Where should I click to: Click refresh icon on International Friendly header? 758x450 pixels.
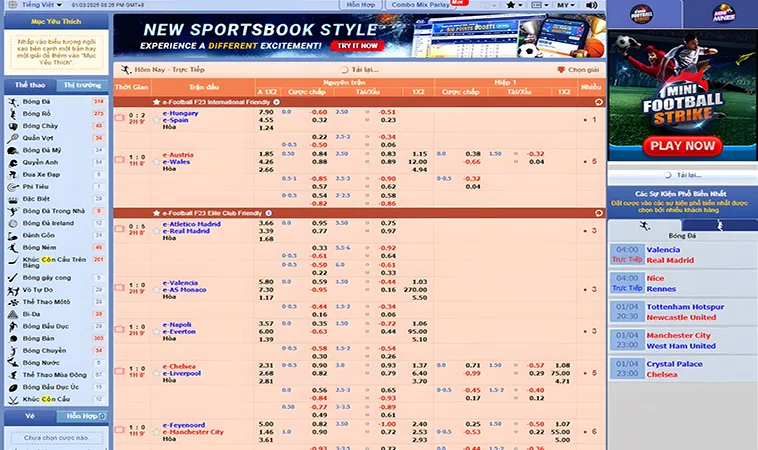click(x=598, y=102)
